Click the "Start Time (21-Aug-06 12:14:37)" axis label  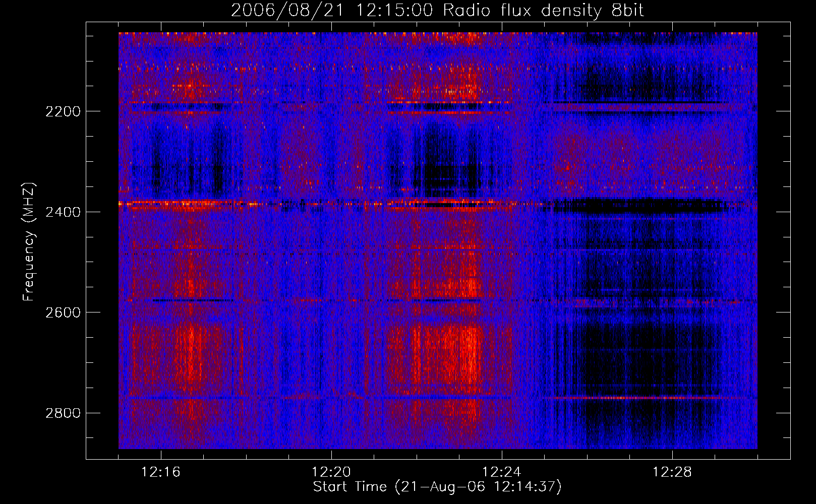[x=437, y=487]
